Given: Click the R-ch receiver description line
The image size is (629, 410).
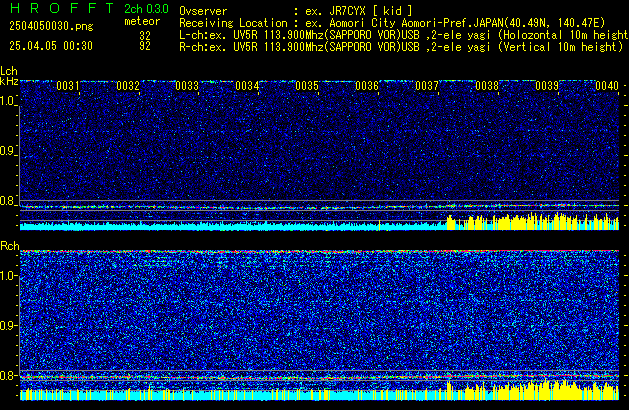Looking at the screenshot, I should coord(401,47).
